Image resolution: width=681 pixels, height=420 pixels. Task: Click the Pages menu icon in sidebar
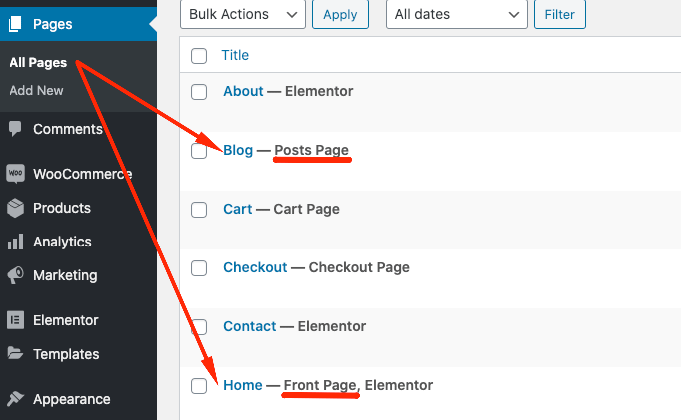tap(15, 23)
